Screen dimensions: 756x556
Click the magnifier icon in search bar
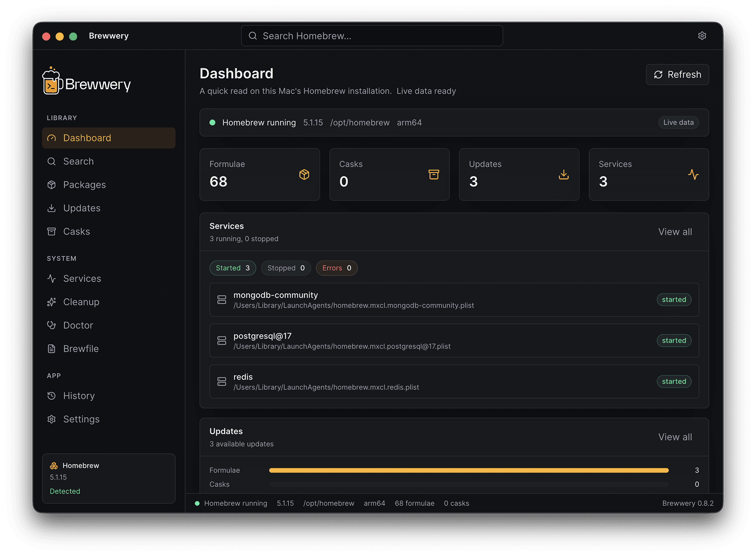coord(253,36)
